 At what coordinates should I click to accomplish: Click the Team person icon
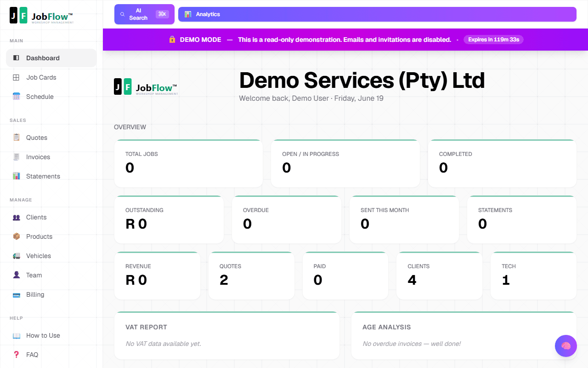coord(16,275)
